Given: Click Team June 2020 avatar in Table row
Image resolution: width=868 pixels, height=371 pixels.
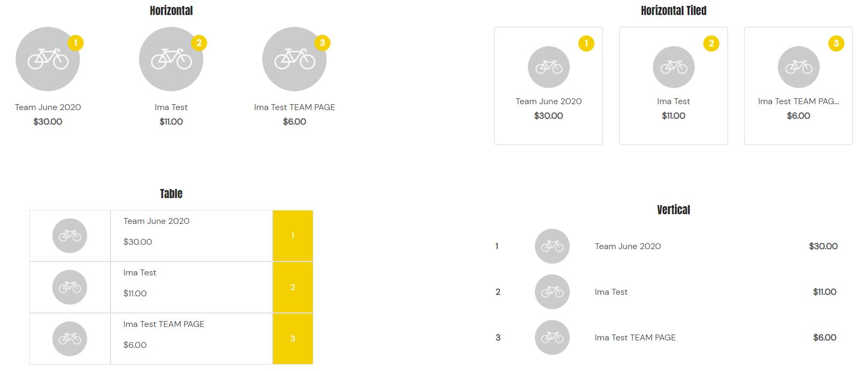Looking at the screenshot, I should click(70, 236).
